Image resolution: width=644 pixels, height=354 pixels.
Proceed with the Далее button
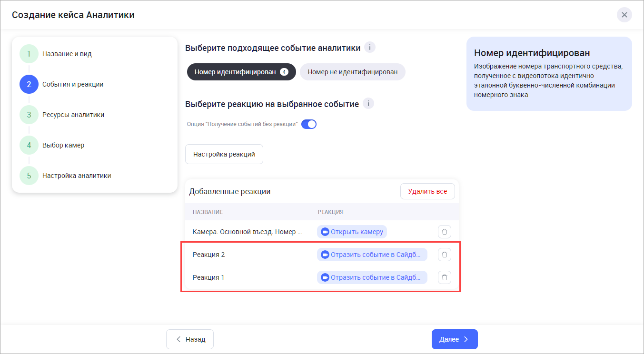click(454, 339)
